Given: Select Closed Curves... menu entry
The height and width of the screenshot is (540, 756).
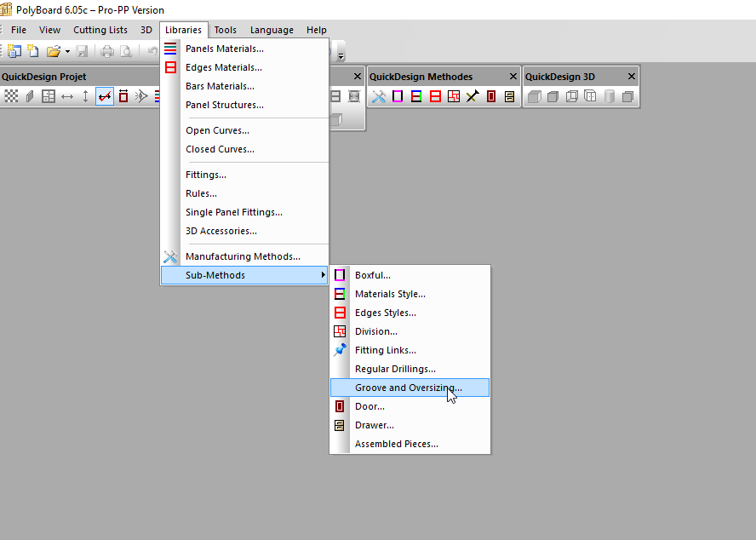Looking at the screenshot, I should point(244,150).
